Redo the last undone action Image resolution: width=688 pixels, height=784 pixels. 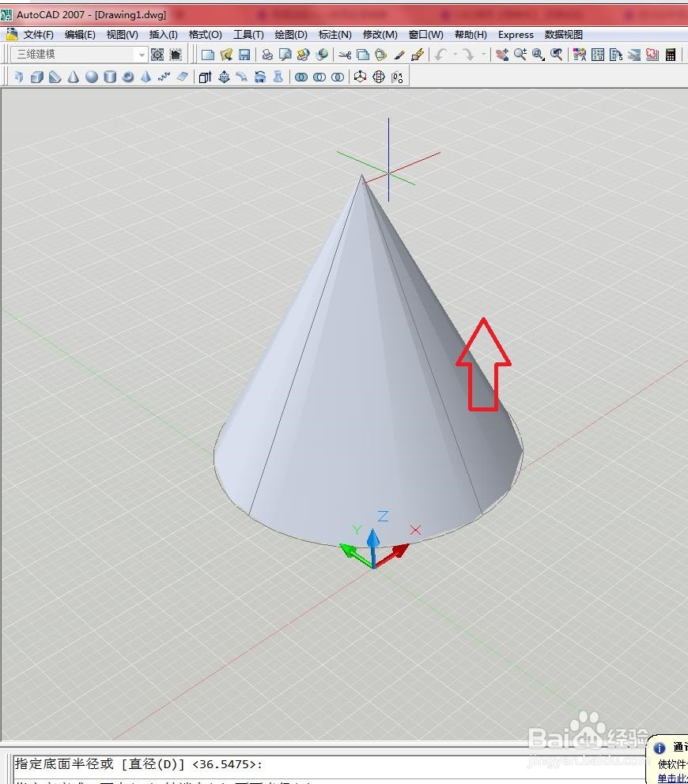point(469,55)
